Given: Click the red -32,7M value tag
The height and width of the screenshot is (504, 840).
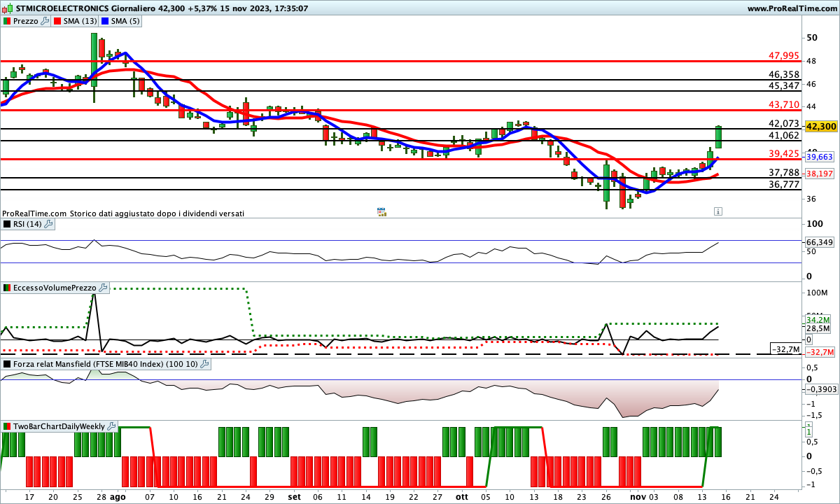Looking at the screenshot, I should (x=820, y=351).
